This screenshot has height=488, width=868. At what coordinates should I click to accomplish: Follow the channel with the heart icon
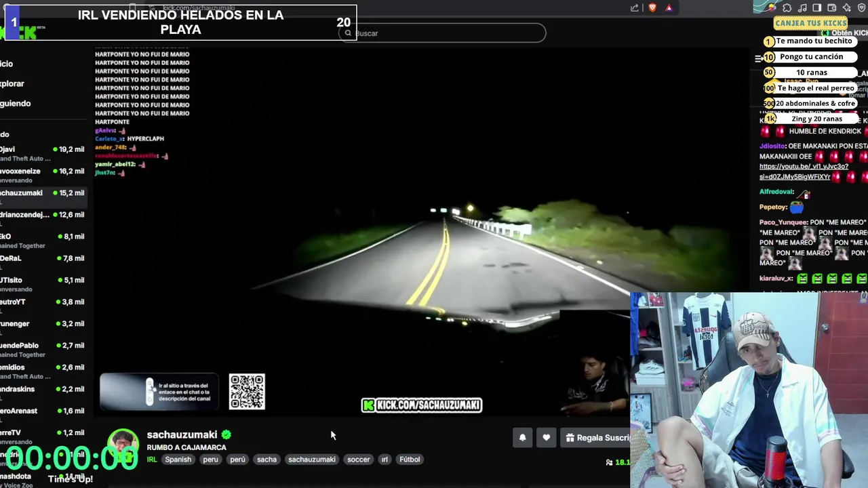point(546,438)
